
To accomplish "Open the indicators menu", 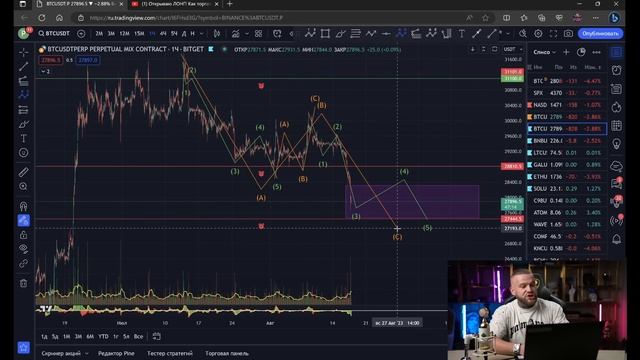I will [236, 33].
